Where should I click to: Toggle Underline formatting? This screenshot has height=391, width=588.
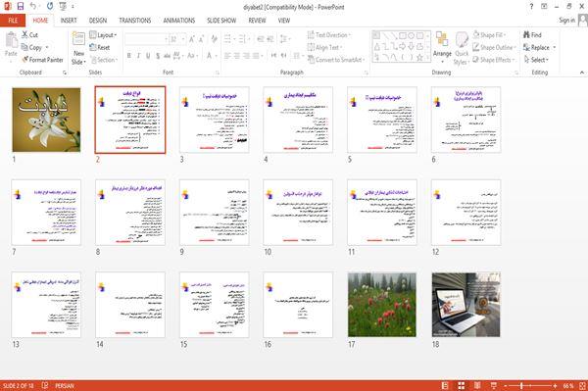(148, 56)
